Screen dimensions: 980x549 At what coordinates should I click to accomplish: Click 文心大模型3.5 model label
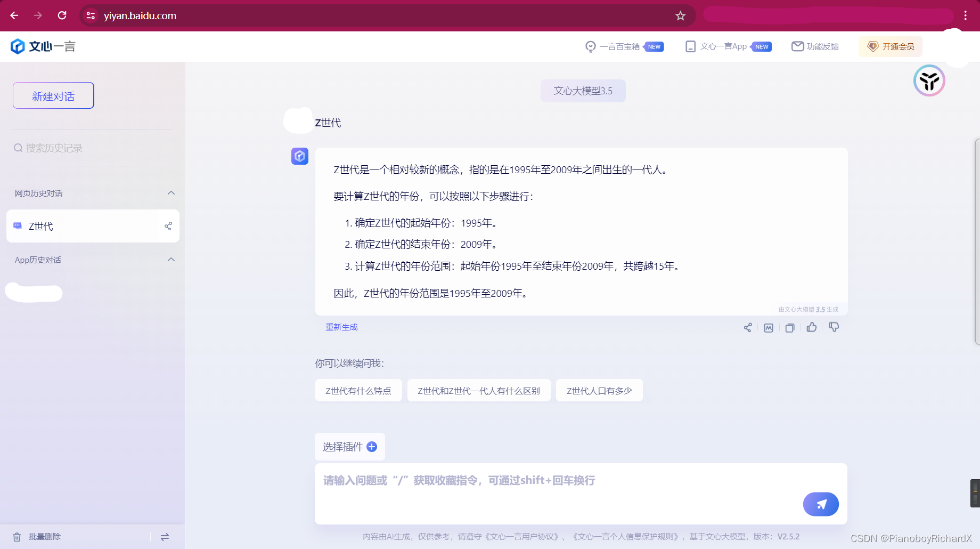(x=583, y=91)
